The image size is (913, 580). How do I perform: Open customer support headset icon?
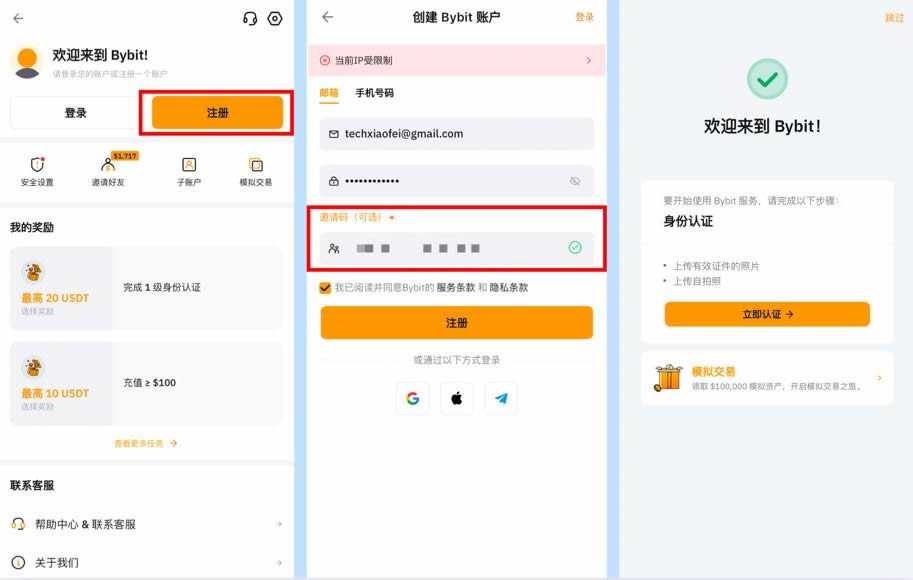coord(250,18)
